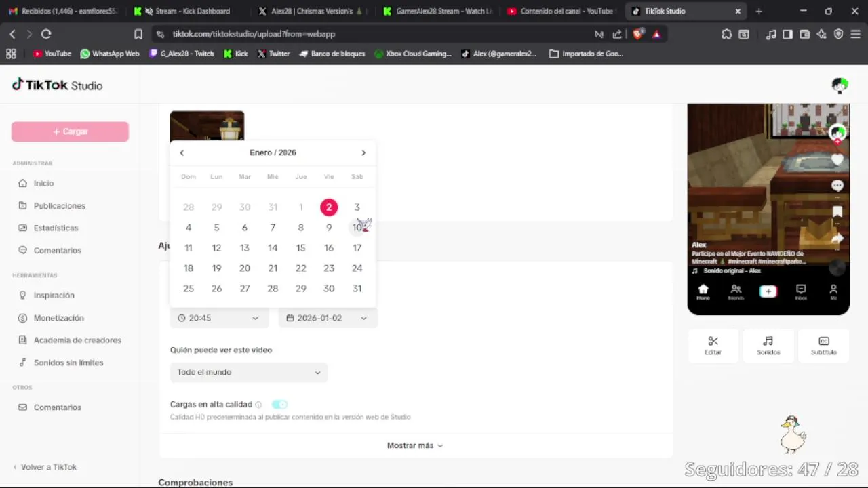
Task: Open Academia de creadores in sidebar
Action: 77,340
